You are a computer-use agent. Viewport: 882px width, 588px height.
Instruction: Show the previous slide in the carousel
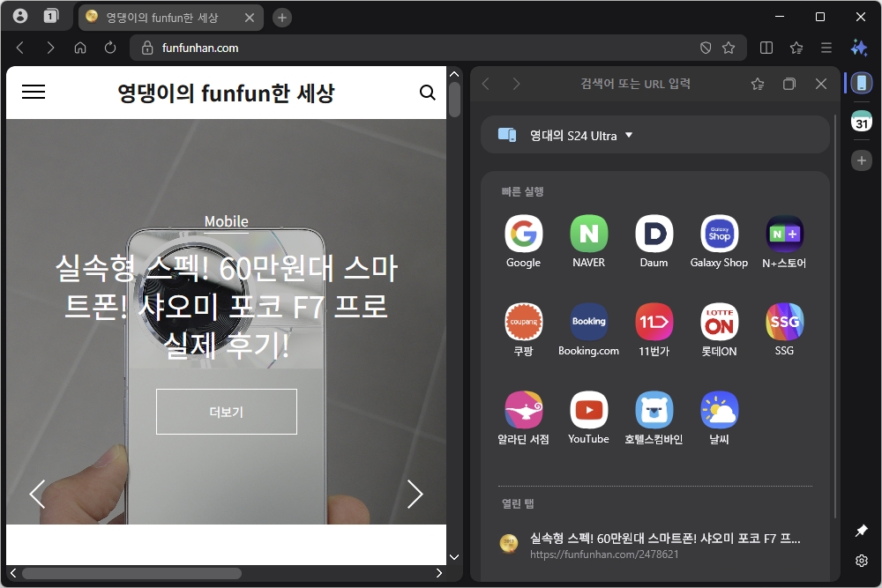click(x=37, y=495)
